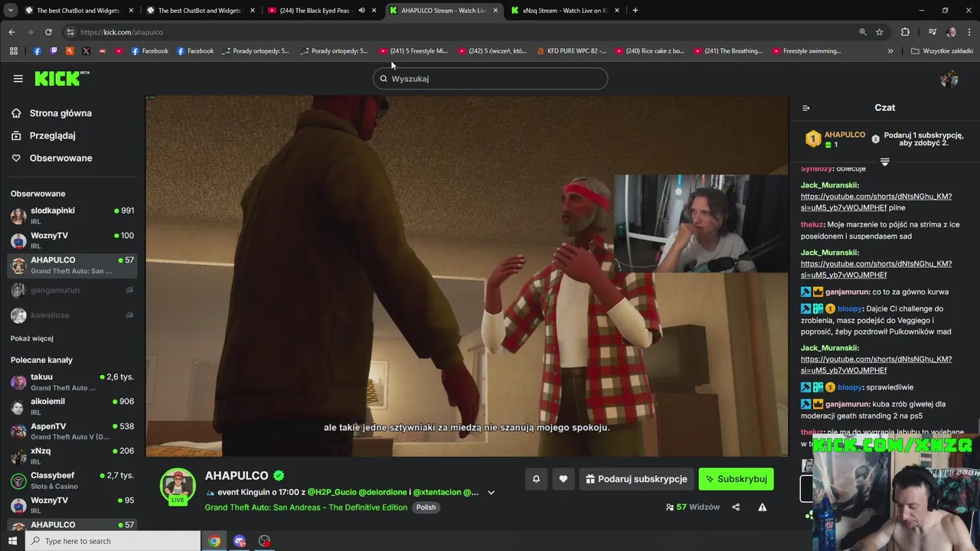
Task: Open Chrome from the taskbar
Action: pos(214,541)
